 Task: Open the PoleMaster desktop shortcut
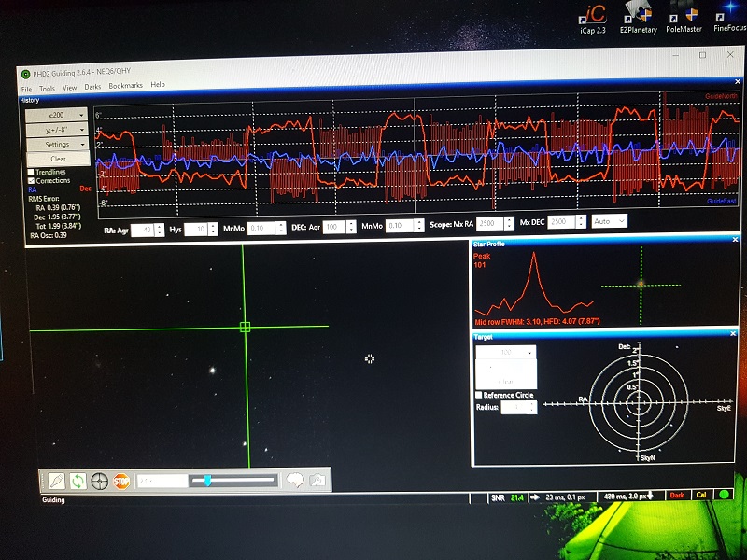click(x=684, y=19)
